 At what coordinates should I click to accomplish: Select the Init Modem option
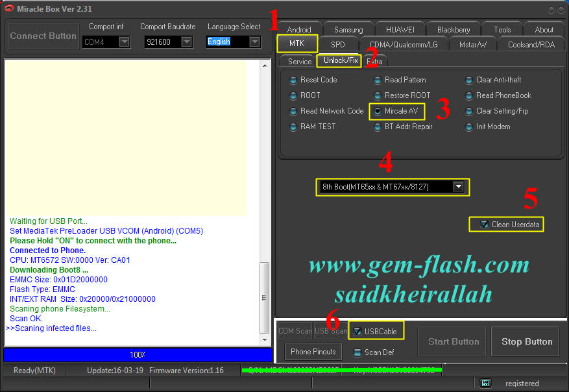pos(488,127)
